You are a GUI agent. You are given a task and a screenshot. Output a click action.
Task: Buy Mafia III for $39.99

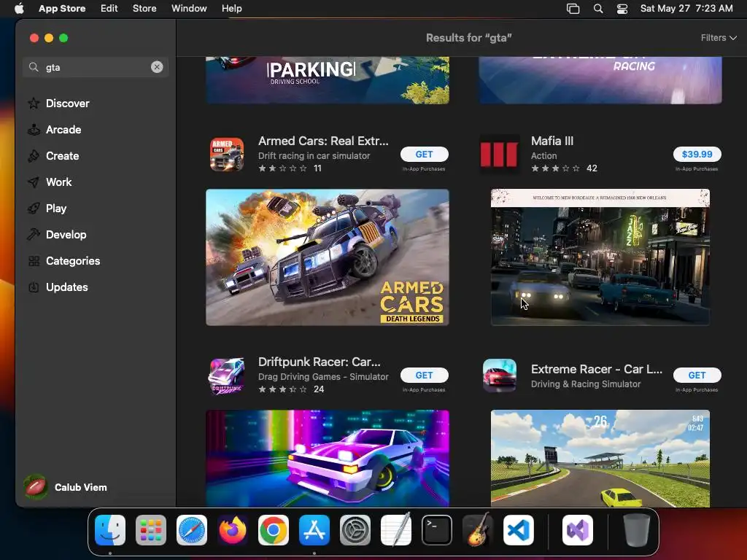[x=697, y=155]
